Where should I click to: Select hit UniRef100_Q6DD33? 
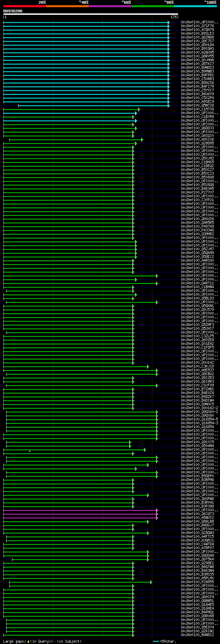(197, 128)
